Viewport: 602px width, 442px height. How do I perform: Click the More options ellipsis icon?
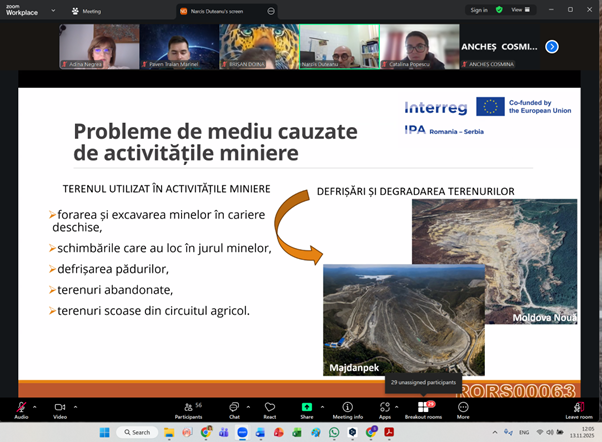click(x=463, y=408)
